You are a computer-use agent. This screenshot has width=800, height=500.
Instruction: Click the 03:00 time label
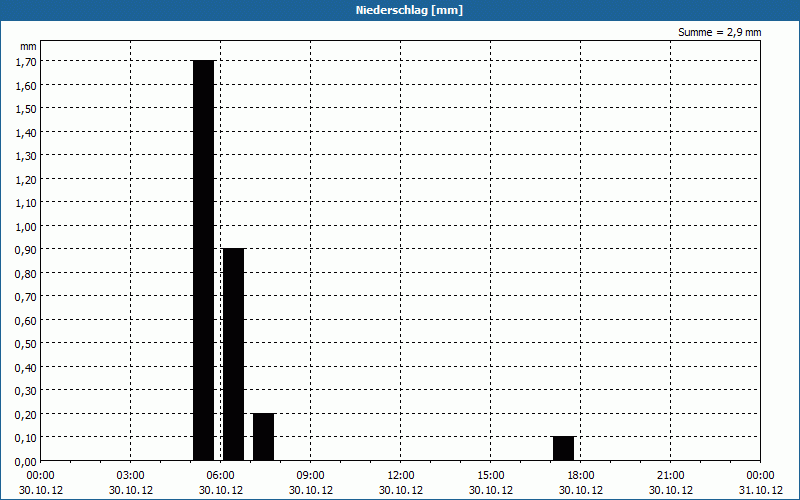[x=131, y=475]
